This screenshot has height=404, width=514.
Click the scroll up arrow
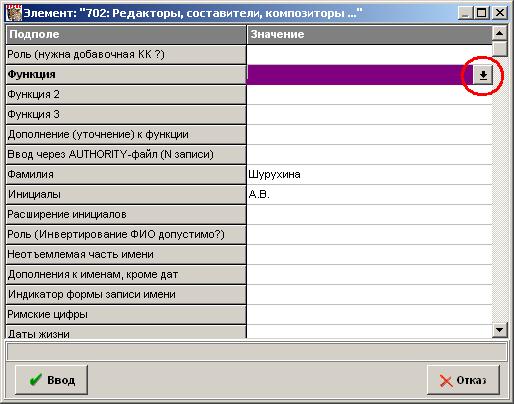[x=499, y=33]
